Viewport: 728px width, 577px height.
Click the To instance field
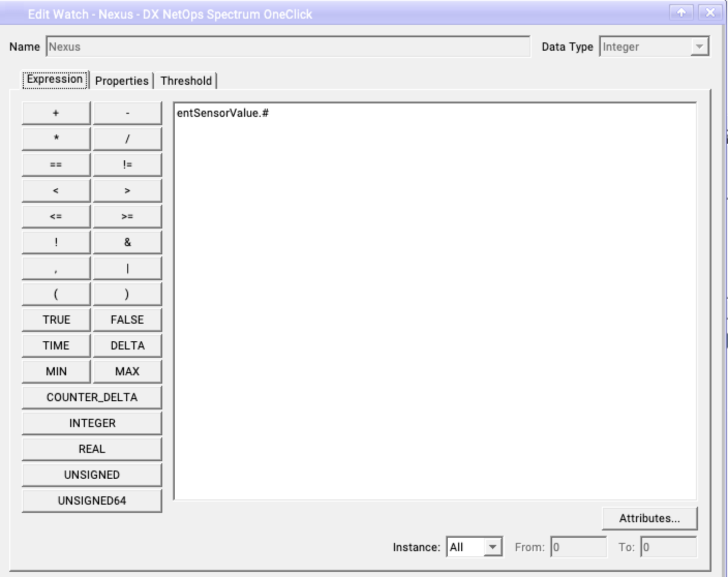pyautogui.click(x=669, y=547)
